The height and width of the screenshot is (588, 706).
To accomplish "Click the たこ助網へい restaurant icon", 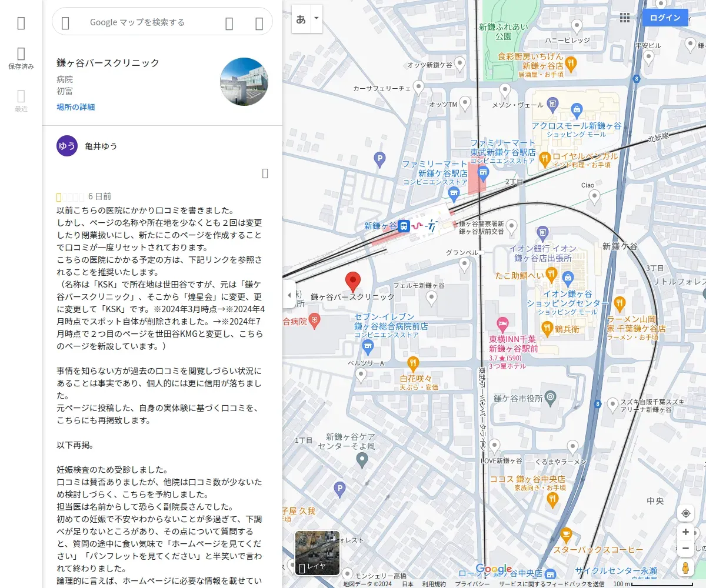I will (551, 273).
